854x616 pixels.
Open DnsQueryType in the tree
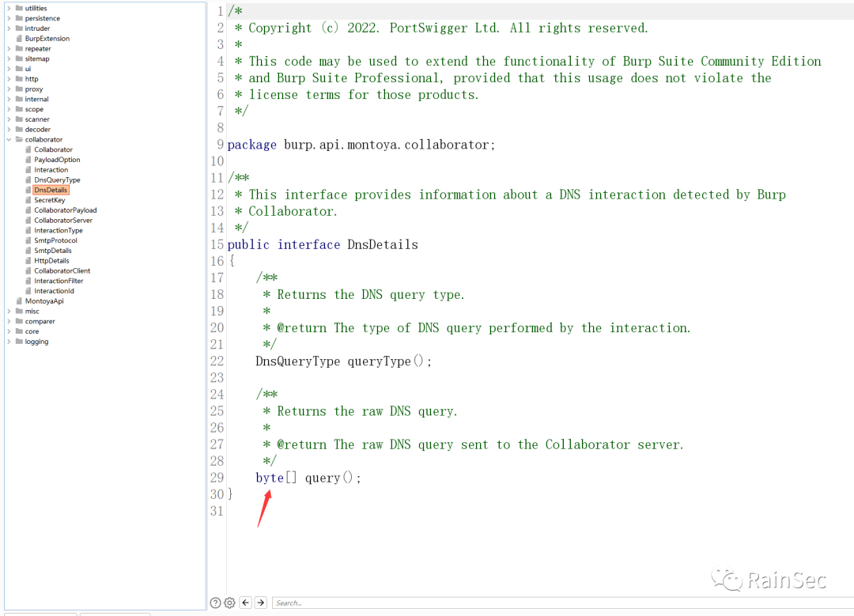(x=57, y=180)
